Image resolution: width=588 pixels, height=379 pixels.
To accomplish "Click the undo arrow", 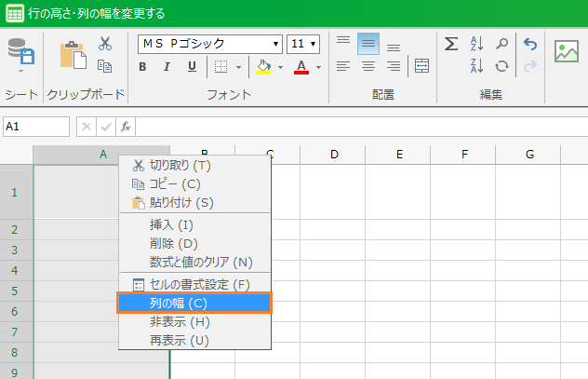I will [x=530, y=45].
